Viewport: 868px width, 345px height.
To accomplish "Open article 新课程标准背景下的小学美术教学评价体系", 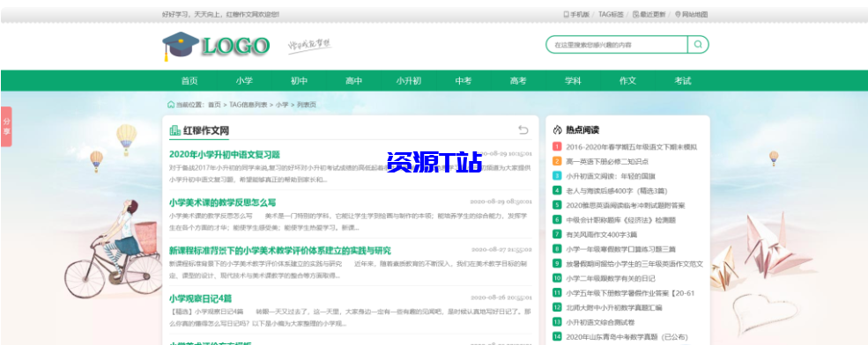I will (279, 251).
